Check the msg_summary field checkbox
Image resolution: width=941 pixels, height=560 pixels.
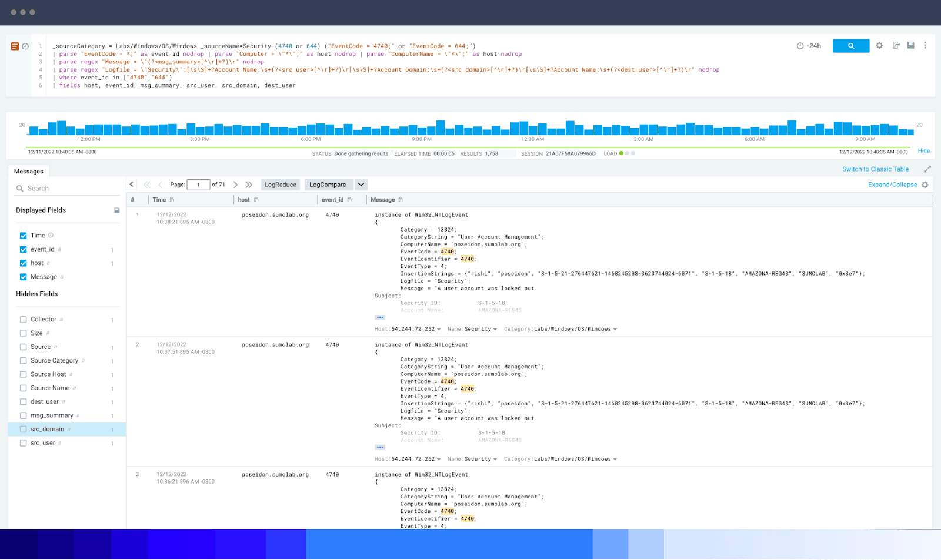(24, 415)
